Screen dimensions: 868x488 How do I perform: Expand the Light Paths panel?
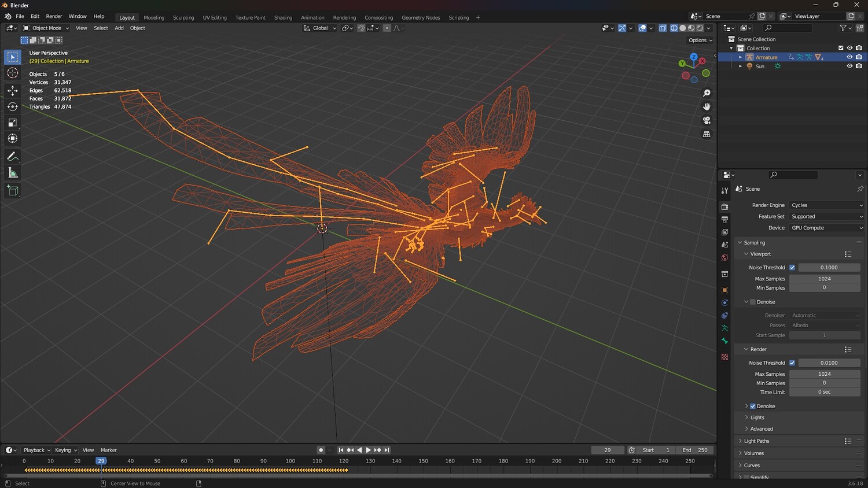pos(756,441)
